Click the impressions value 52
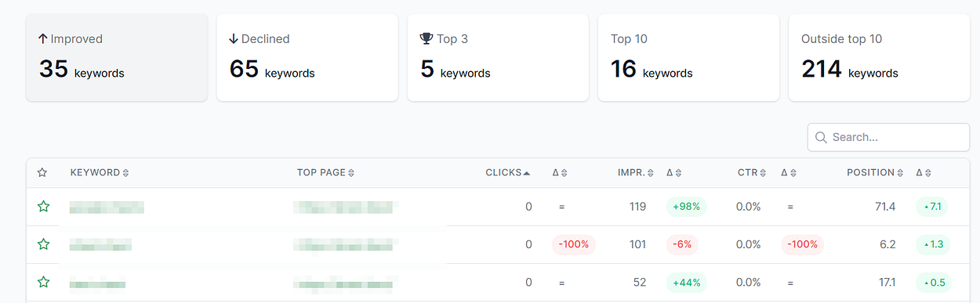This screenshot has width=980, height=303. pyautogui.click(x=640, y=282)
